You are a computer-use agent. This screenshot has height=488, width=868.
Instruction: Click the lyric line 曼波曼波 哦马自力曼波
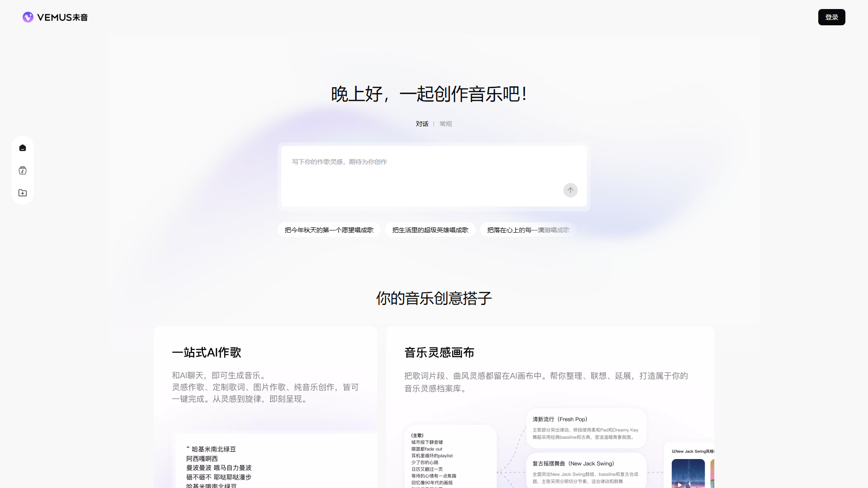(219, 468)
